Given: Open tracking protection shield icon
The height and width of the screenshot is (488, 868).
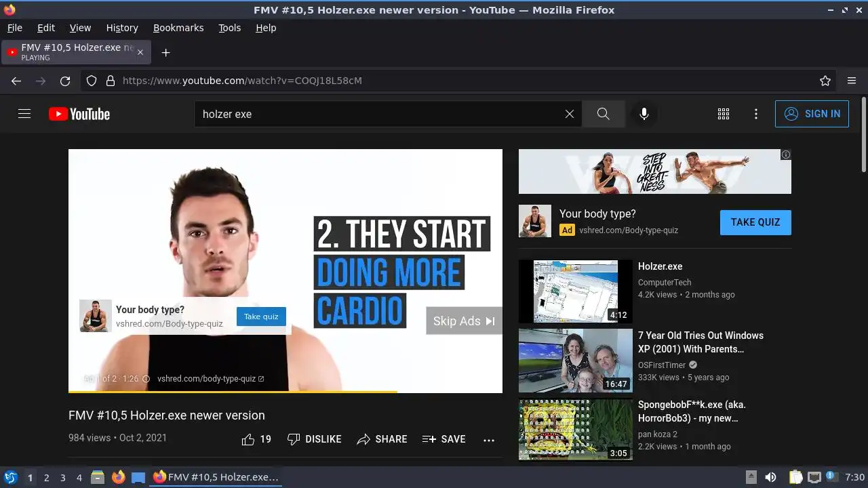Looking at the screenshot, I should [92, 81].
